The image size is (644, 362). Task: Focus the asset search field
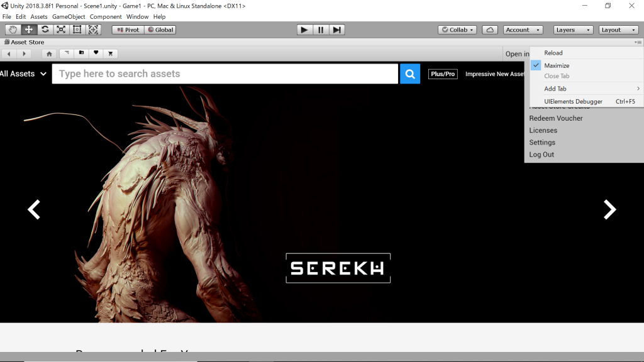[225, 74]
